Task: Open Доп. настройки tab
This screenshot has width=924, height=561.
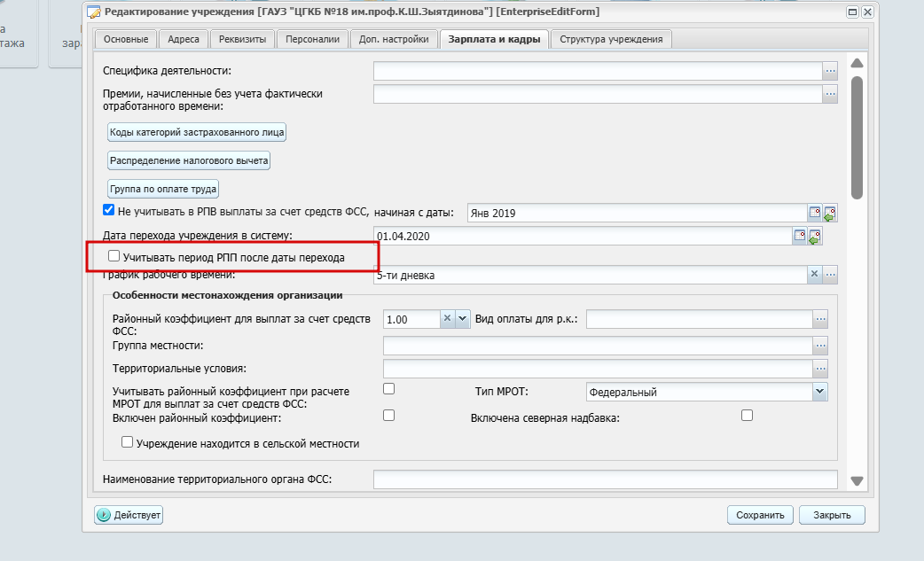Action: pos(394,40)
